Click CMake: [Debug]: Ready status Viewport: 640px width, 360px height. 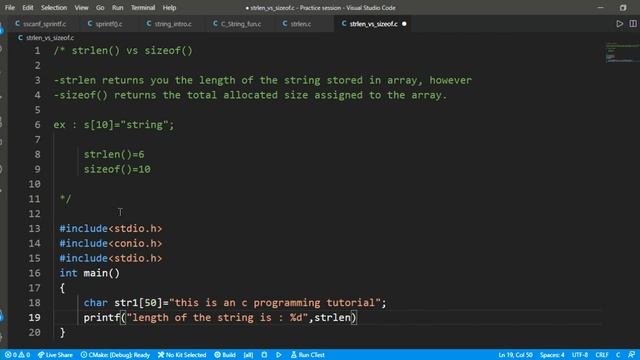click(115, 355)
